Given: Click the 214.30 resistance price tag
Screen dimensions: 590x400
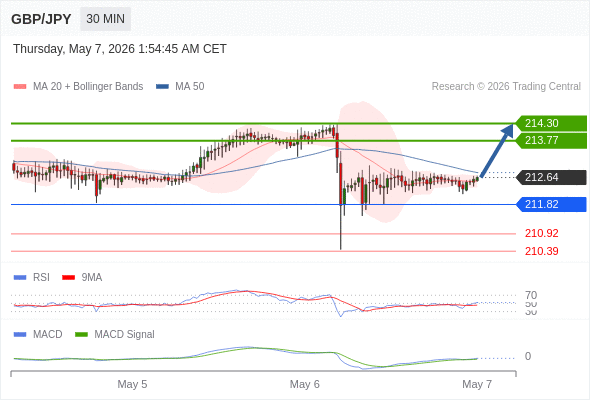Looking at the screenshot, I should coord(551,123).
